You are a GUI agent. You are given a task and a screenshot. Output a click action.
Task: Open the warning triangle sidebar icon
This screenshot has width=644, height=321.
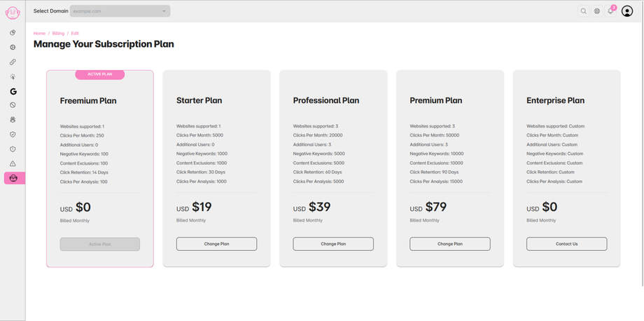[13, 164]
